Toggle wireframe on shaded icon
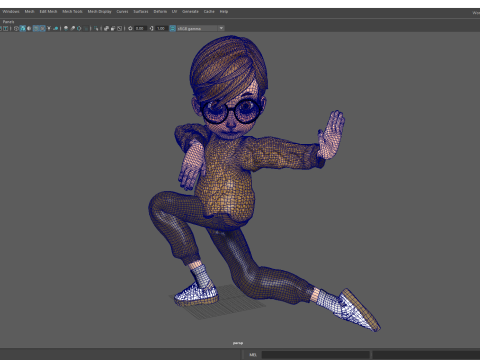The image size is (480, 360). (36, 29)
